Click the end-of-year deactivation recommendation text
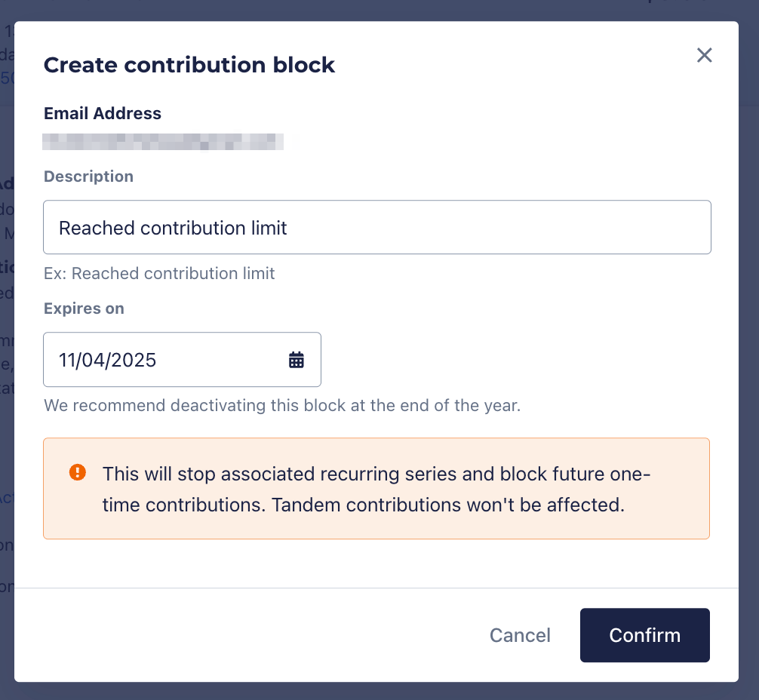 (281, 405)
